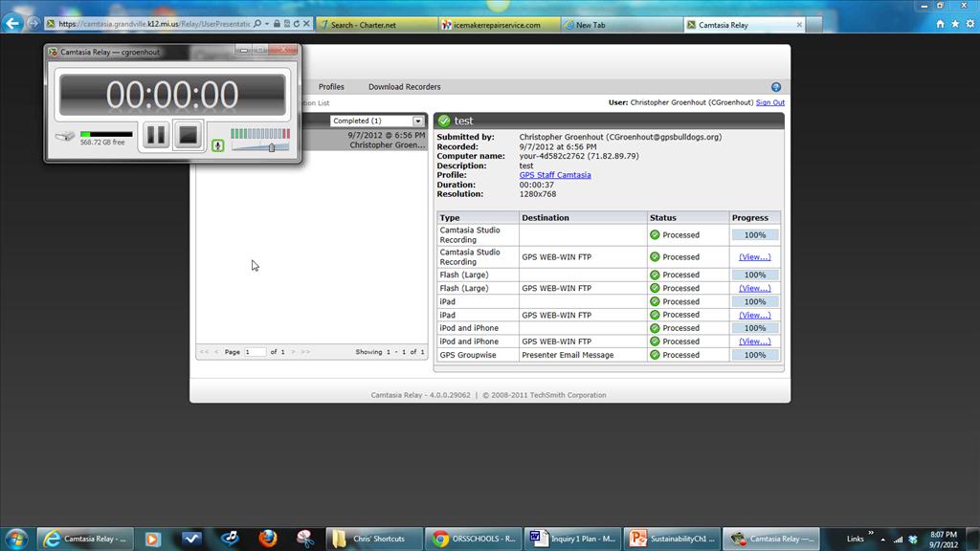Image resolution: width=980 pixels, height=551 pixels.
Task: Go to last page with double-right arrows
Action: pos(305,352)
